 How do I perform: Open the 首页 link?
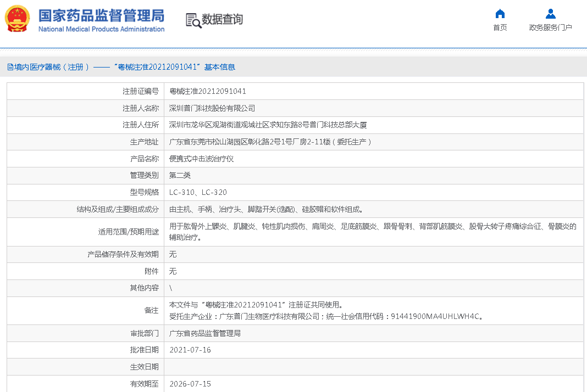click(x=500, y=27)
